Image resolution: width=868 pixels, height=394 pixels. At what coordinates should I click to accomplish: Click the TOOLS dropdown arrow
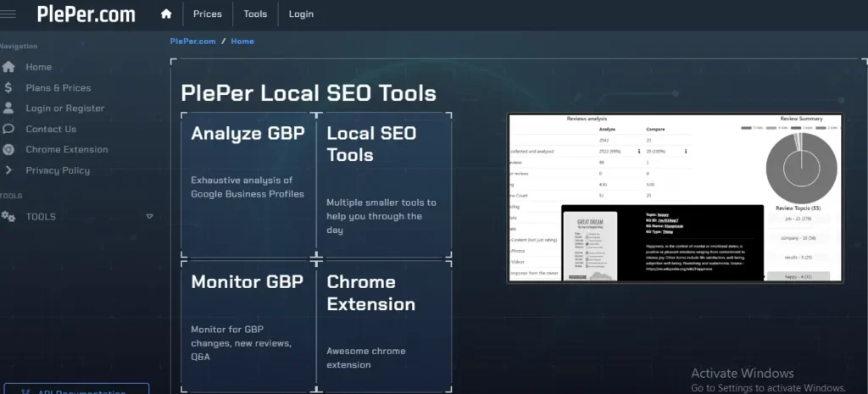[x=149, y=216]
